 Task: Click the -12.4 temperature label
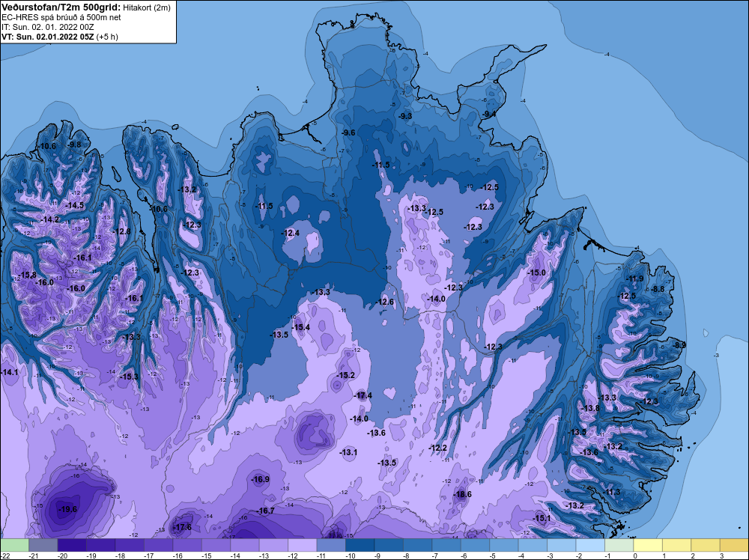pos(291,233)
